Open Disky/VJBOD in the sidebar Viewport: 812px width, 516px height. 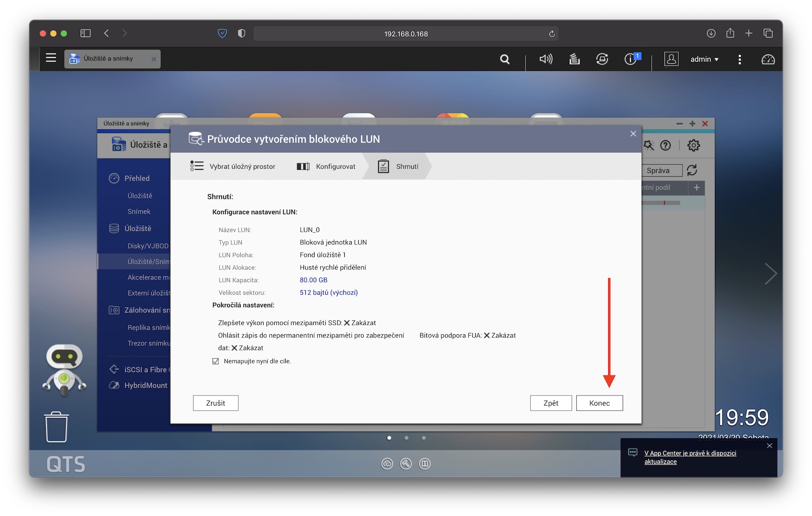(148, 246)
